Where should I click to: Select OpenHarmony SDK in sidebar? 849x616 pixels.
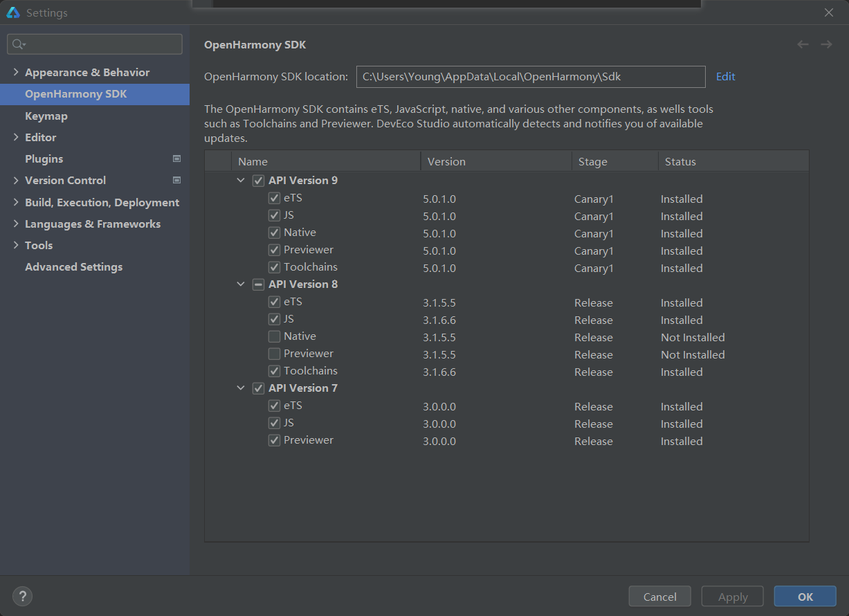[x=95, y=94]
